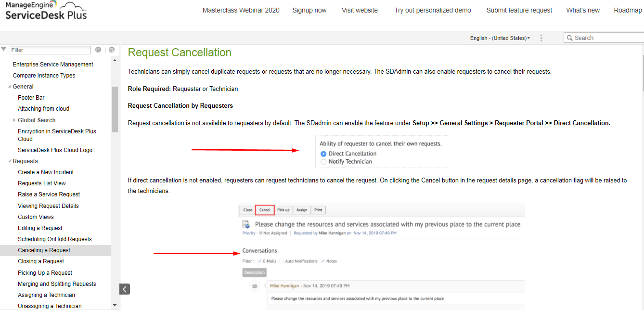Open the Closing a Request topic
The width and height of the screenshot is (644, 310).
coord(41,261)
